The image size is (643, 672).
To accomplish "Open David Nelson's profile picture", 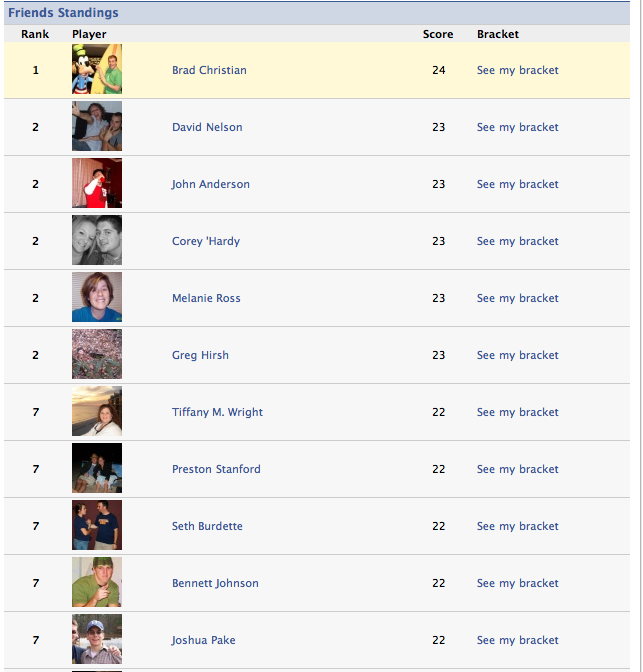I will [x=97, y=127].
